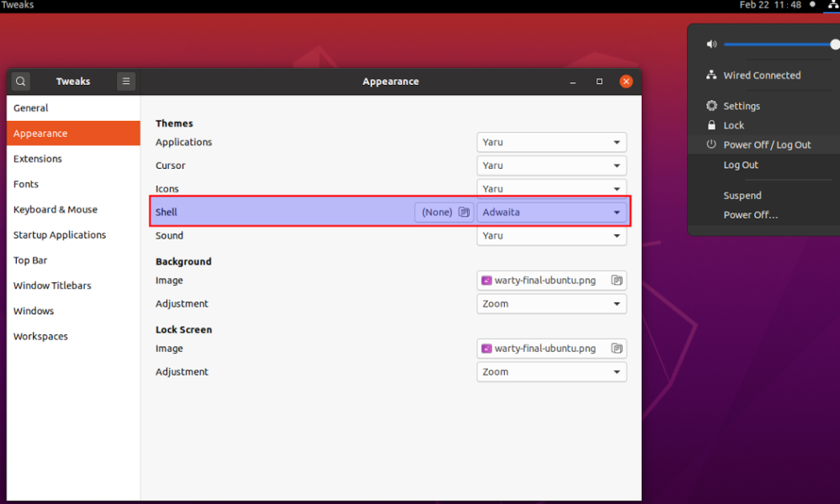Open Window Titlebars section

pyautogui.click(x=73, y=286)
